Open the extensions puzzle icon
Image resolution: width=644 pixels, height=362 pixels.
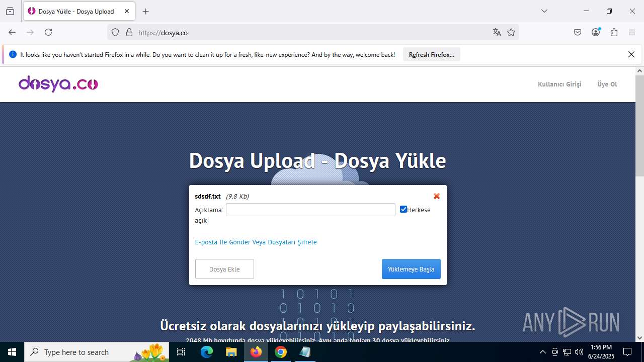(x=614, y=32)
